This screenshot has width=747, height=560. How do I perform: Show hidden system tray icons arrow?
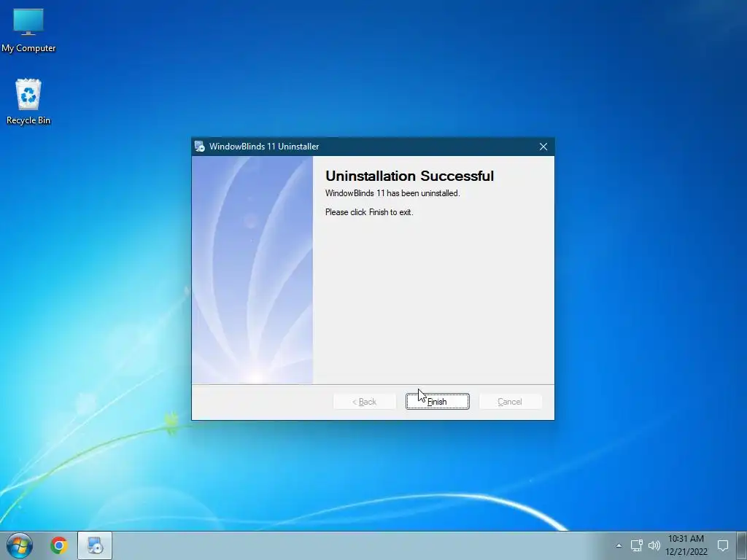click(x=619, y=545)
